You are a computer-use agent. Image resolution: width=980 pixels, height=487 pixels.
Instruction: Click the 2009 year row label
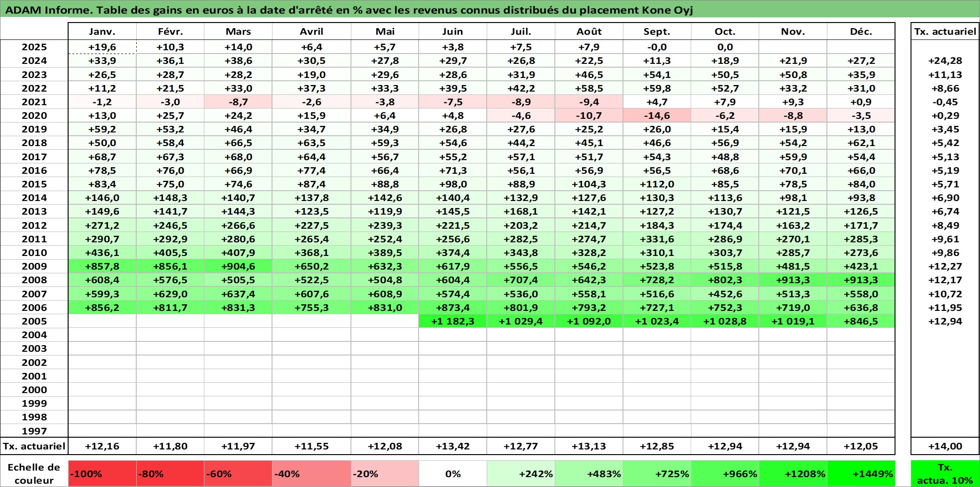pos(34,266)
